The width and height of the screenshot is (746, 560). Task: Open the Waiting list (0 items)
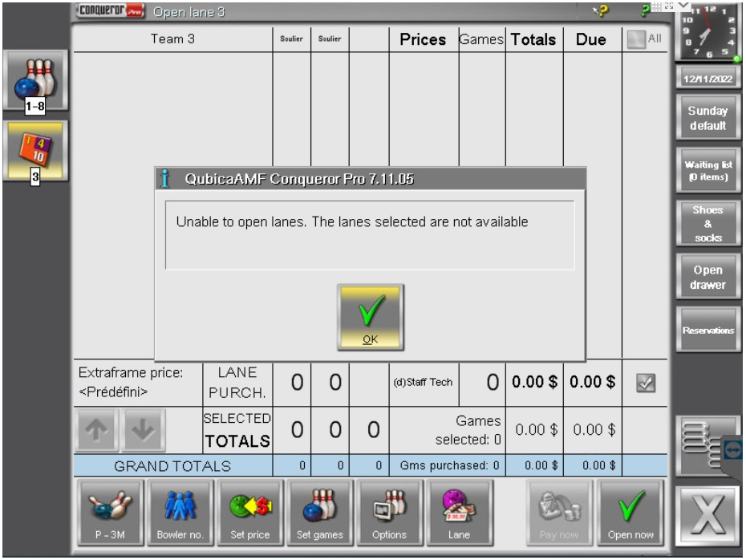point(708,170)
